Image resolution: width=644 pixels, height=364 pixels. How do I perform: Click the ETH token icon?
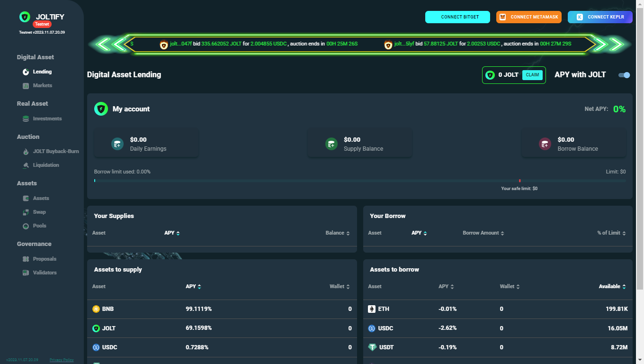[x=372, y=309]
